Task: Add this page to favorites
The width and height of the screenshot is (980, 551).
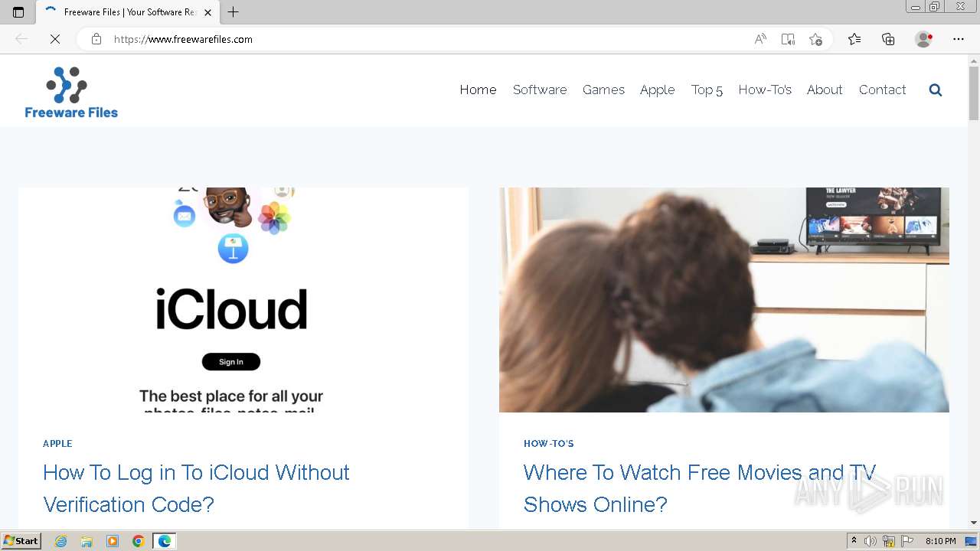Action: click(815, 39)
